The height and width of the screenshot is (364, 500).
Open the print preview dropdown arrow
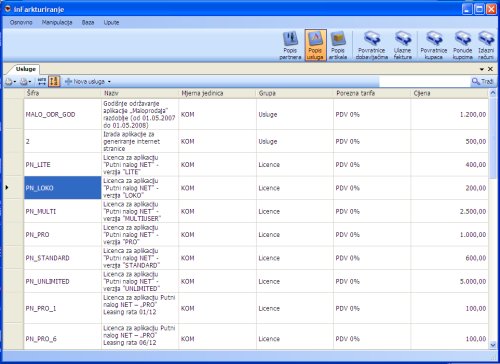pyautogui.click(x=15, y=82)
